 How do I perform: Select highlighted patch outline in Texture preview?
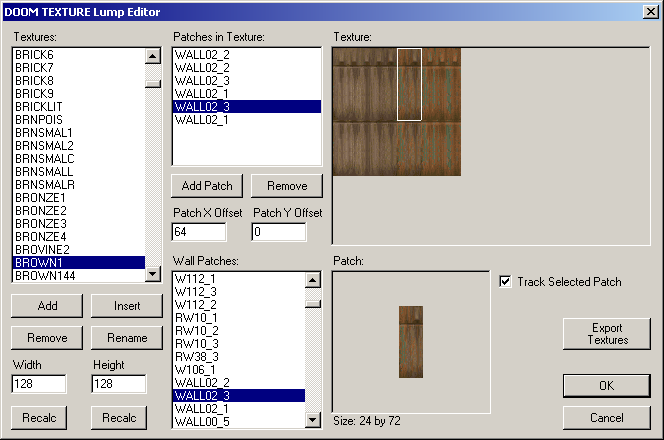[x=409, y=84]
